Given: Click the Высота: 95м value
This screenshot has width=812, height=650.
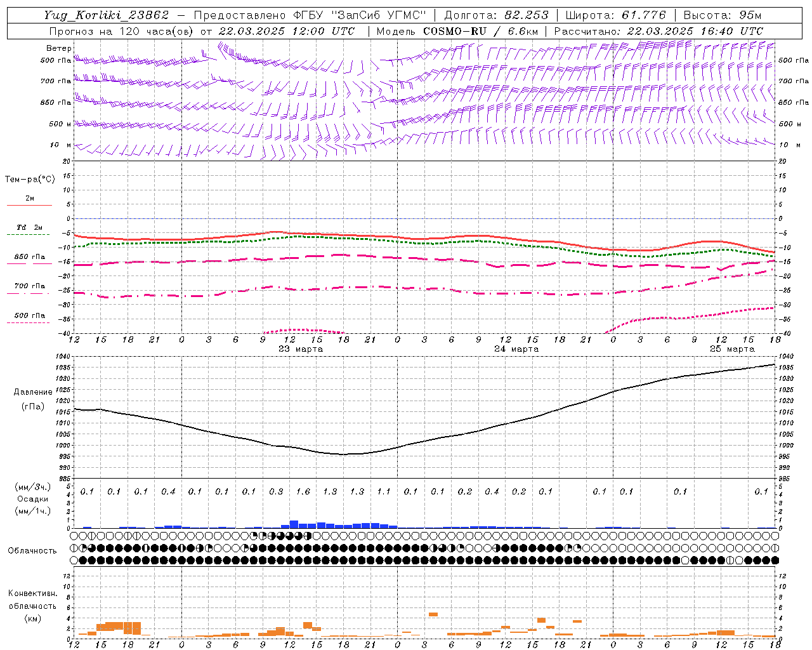Looking at the screenshot, I should 723,15.
